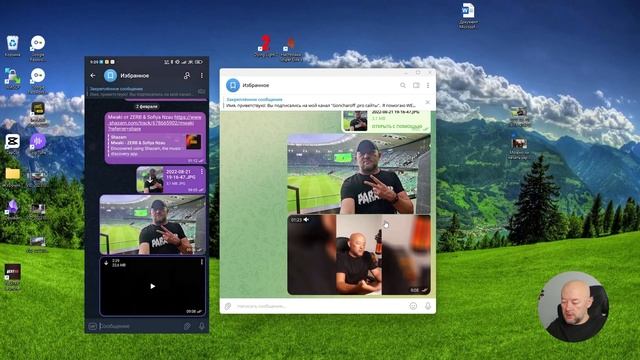640x360 pixels.
Task: Open the Избранное avatar in phone Telegram header
Action: coord(110,76)
